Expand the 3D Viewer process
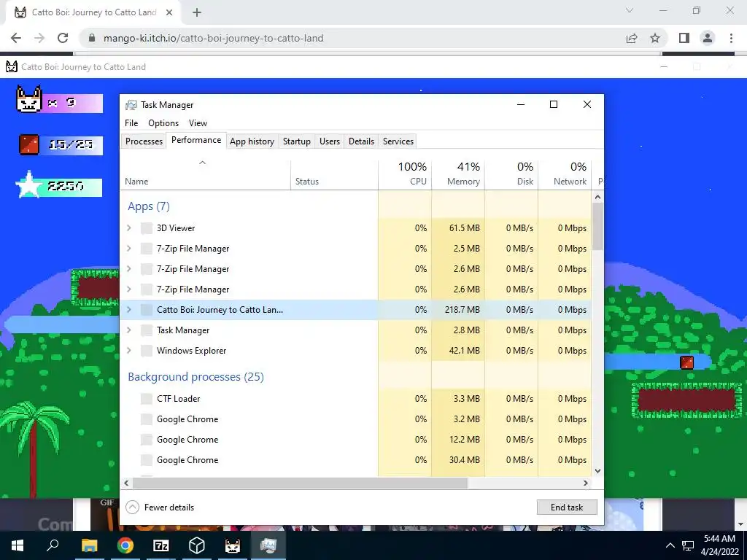The height and width of the screenshot is (560, 747). pos(128,228)
